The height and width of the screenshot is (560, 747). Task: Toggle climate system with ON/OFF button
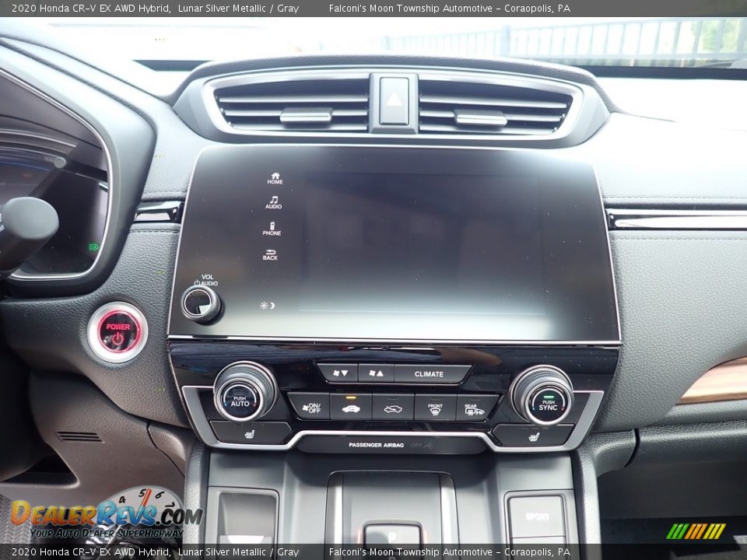(x=313, y=406)
